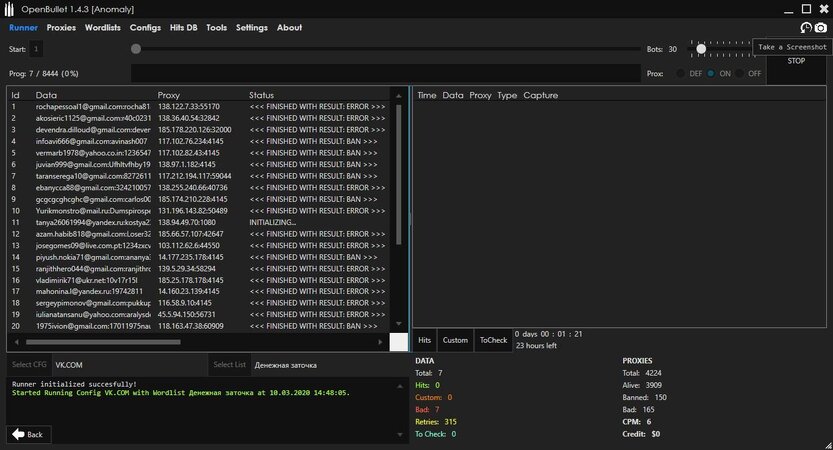Click the result list scroll-up arrow
Viewport: 833px width, 450px height.
398,96
